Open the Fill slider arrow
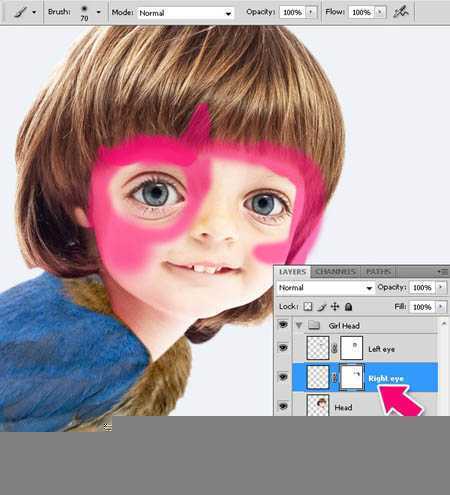 point(441,307)
